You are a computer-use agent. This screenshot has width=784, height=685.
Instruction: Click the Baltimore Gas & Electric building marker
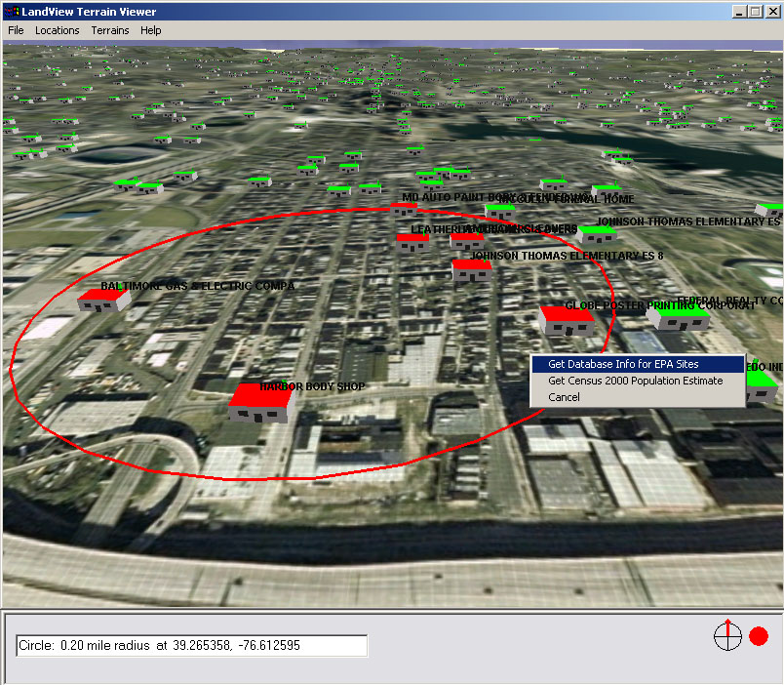(104, 301)
